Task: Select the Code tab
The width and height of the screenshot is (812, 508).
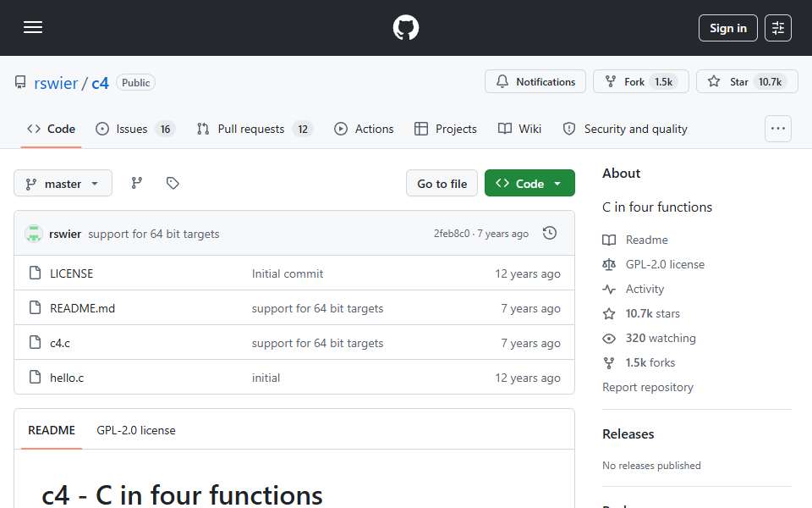Action: [x=51, y=129]
